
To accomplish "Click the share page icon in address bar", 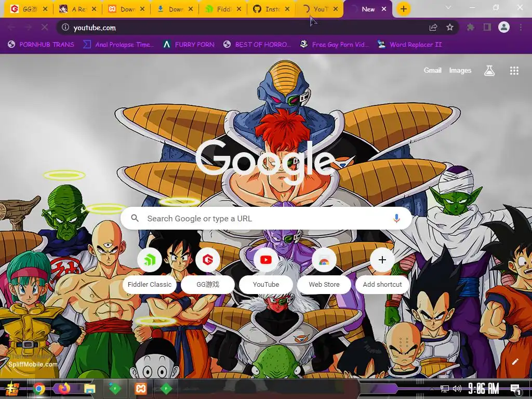I will tap(433, 27).
